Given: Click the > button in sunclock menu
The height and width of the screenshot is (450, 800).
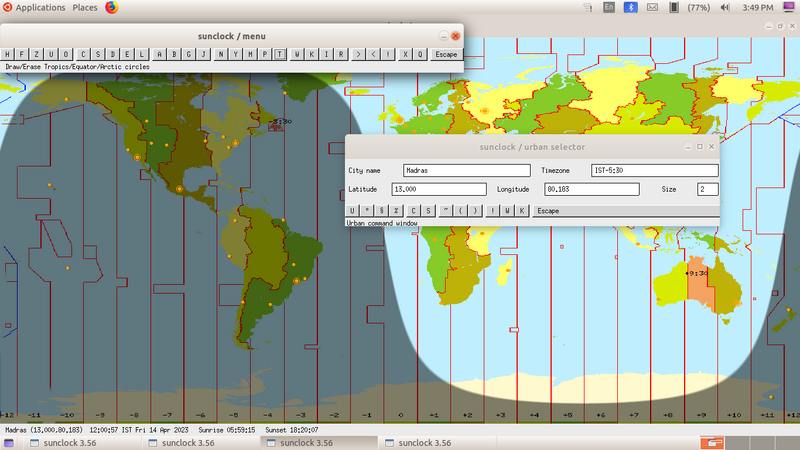Looking at the screenshot, I should (358, 54).
